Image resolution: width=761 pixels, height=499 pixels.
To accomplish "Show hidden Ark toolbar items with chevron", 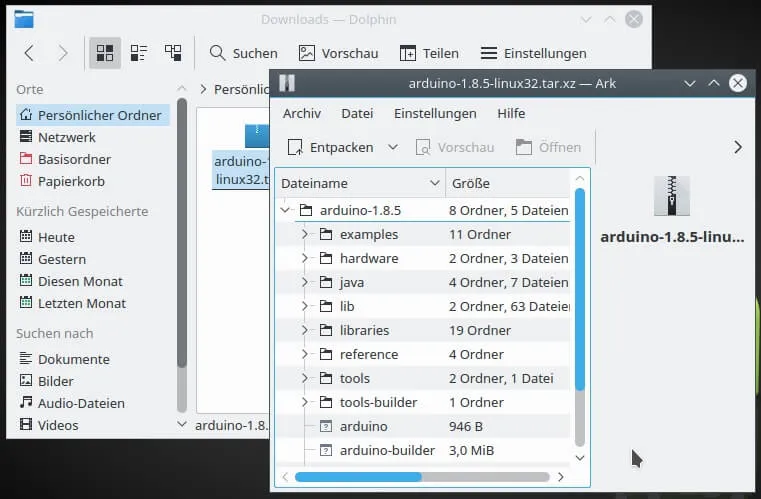I will (738, 147).
